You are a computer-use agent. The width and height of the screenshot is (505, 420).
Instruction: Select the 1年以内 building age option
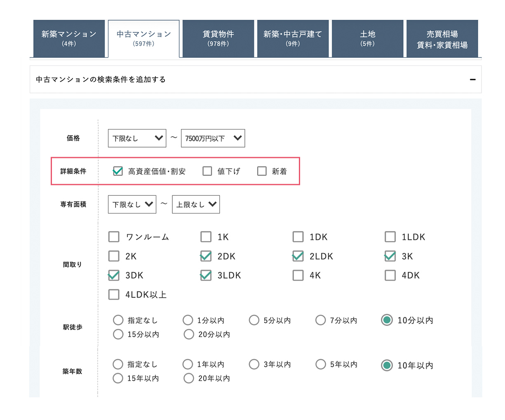(x=188, y=364)
